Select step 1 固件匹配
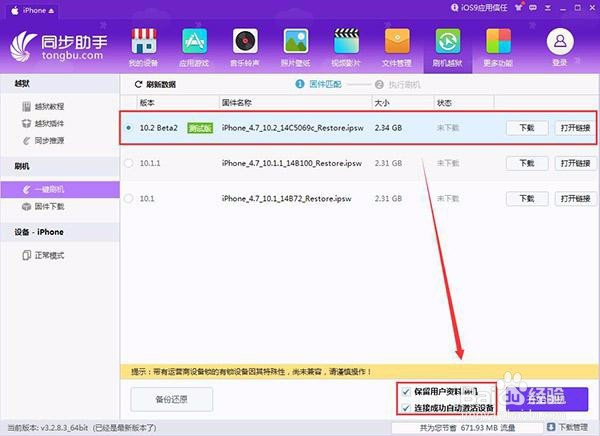Image resolution: width=600 pixels, height=436 pixels. [318, 84]
